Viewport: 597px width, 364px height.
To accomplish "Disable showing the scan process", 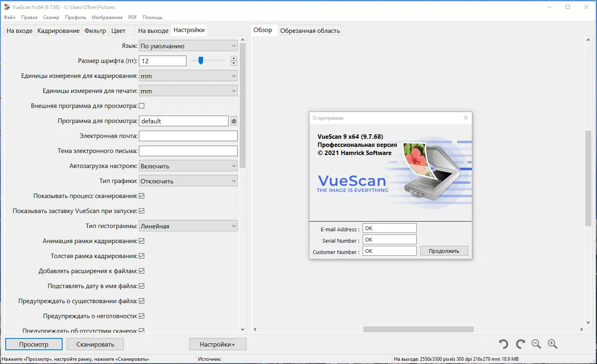I will click(141, 196).
